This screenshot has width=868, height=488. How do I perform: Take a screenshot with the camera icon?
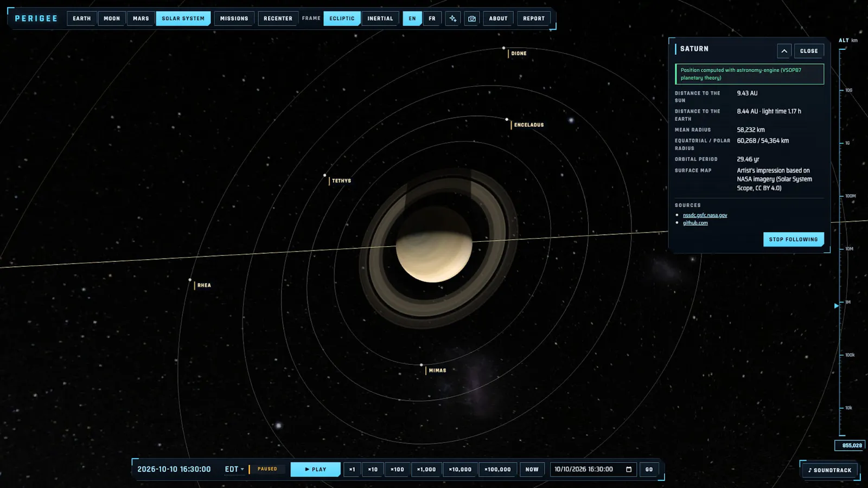[x=472, y=18]
